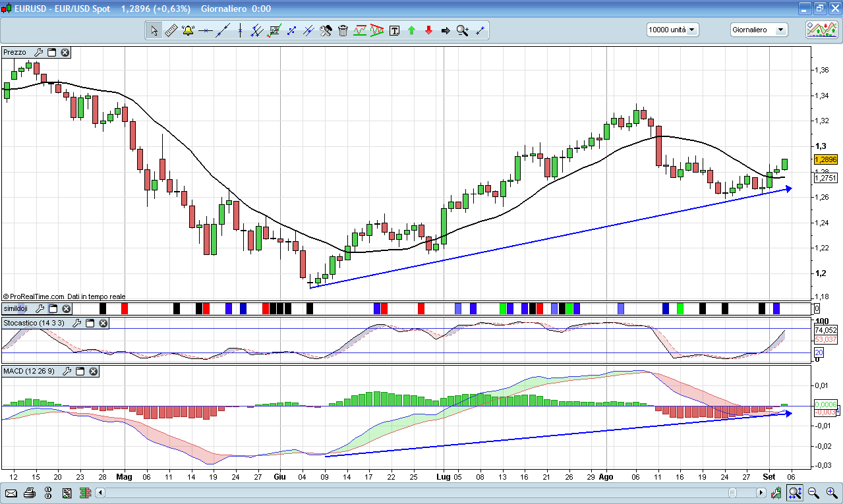
Task: Open the 10000 unità dropdown
Action: (x=672, y=30)
